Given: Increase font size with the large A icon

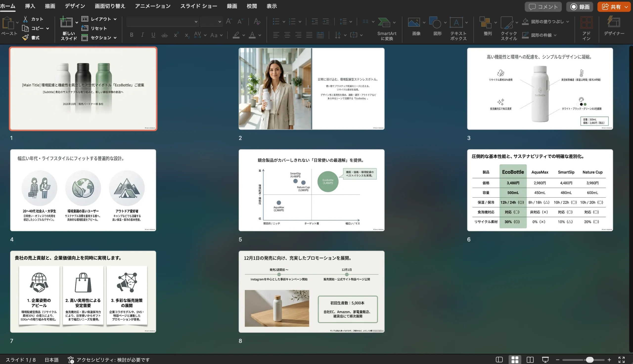Looking at the screenshot, I should (x=229, y=21).
